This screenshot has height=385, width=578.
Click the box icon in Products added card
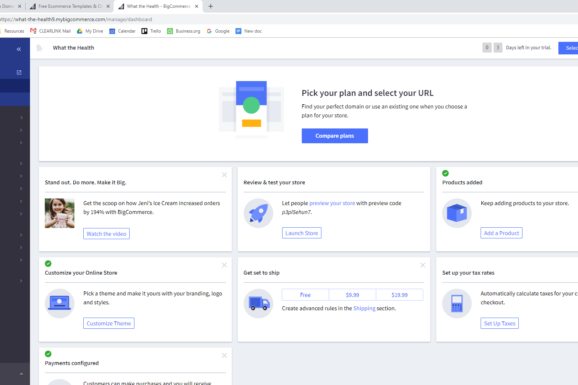(457, 213)
